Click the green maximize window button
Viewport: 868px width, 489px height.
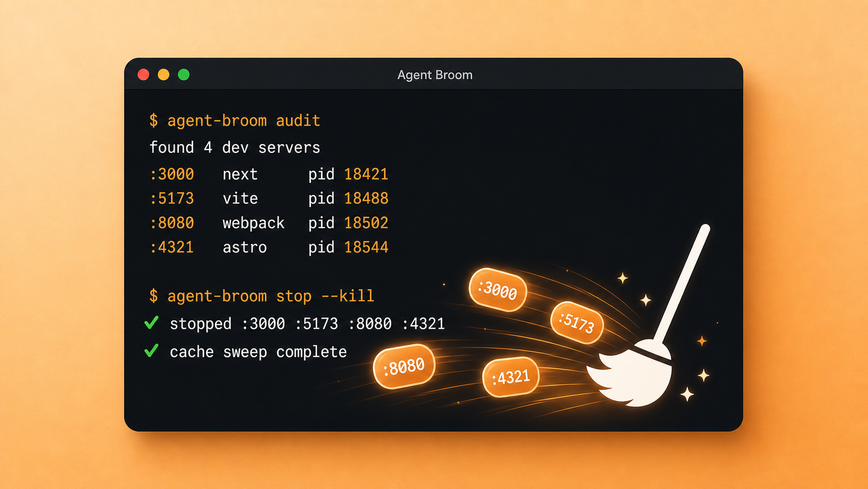(184, 74)
